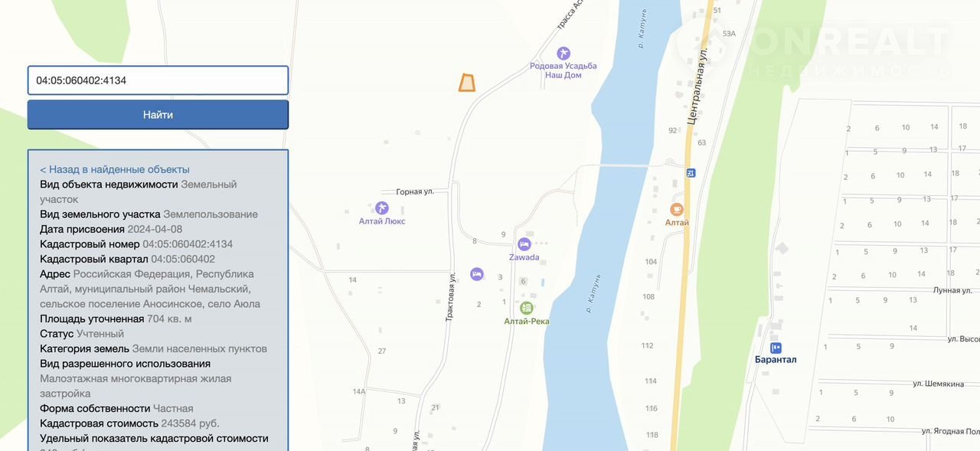
Task: Select the Алтай Люкс resort icon
Action: pyautogui.click(x=382, y=208)
